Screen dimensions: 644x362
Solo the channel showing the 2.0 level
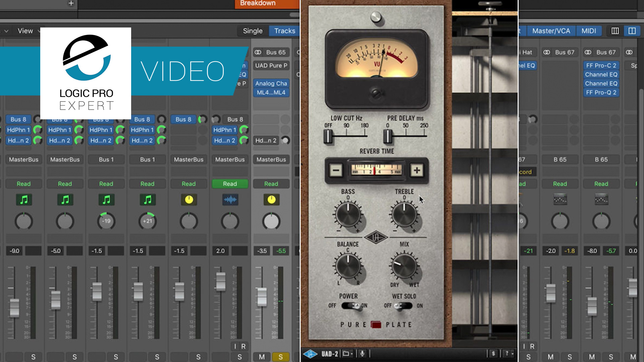(x=239, y=357)
